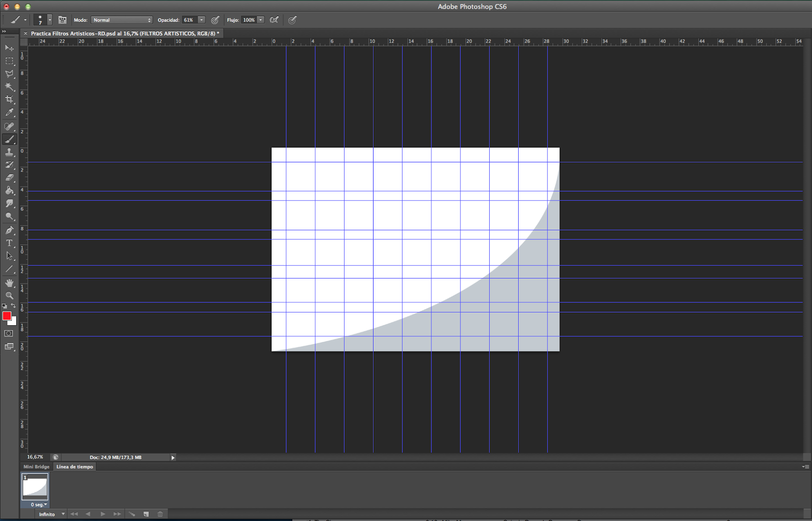
Task: Open the white background color picker
Action: (x=14, y=322)
